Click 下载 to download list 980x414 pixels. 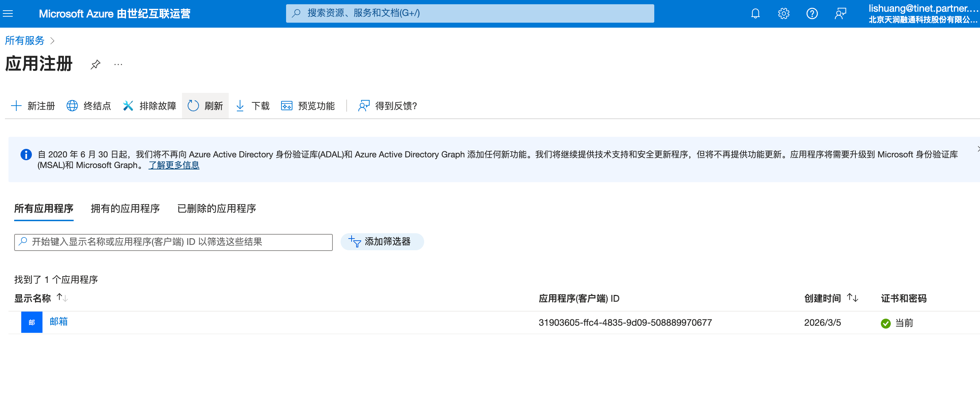[252, 106]
